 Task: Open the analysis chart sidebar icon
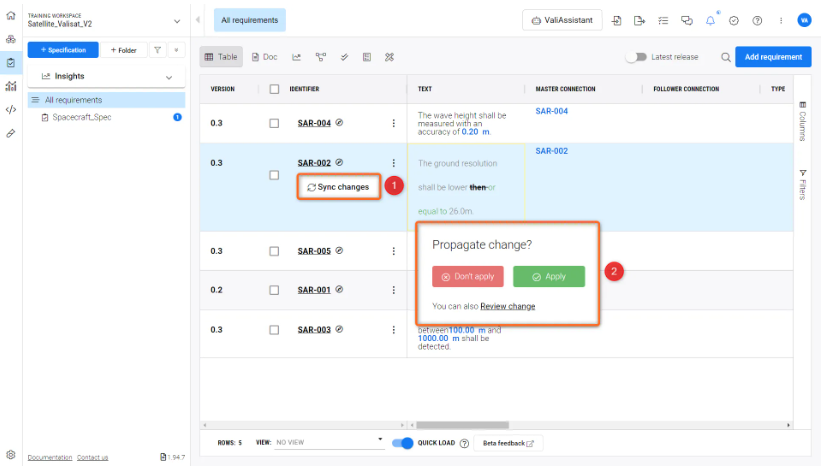coord(10,86)
